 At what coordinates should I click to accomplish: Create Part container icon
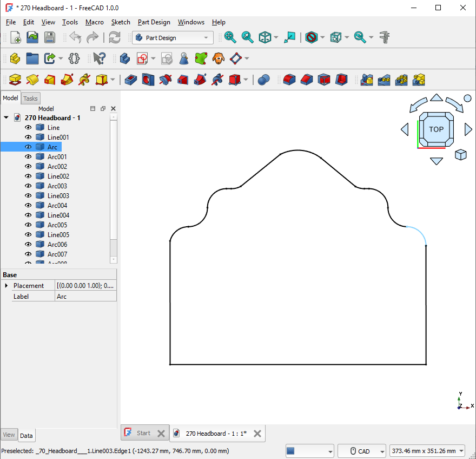15,58
